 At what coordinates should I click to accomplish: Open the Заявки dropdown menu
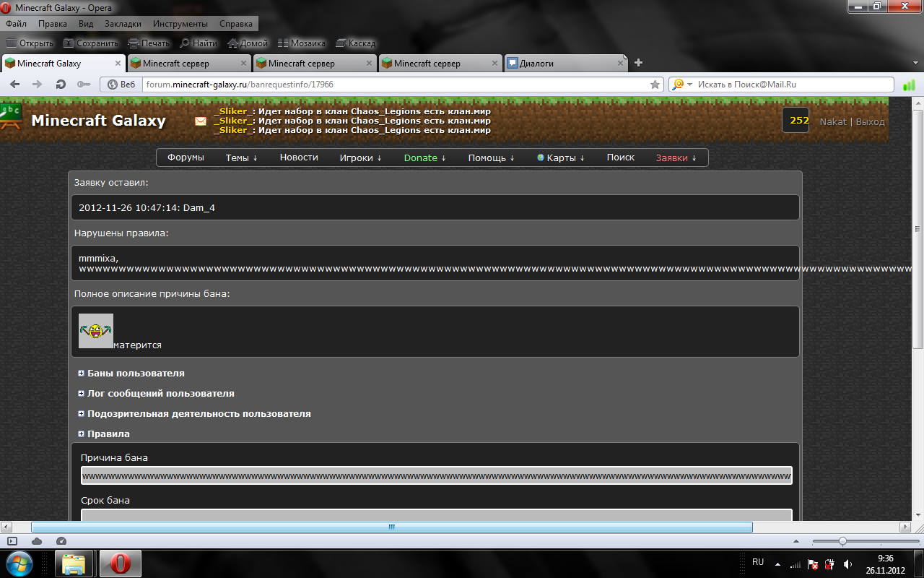tap(676, 158)
